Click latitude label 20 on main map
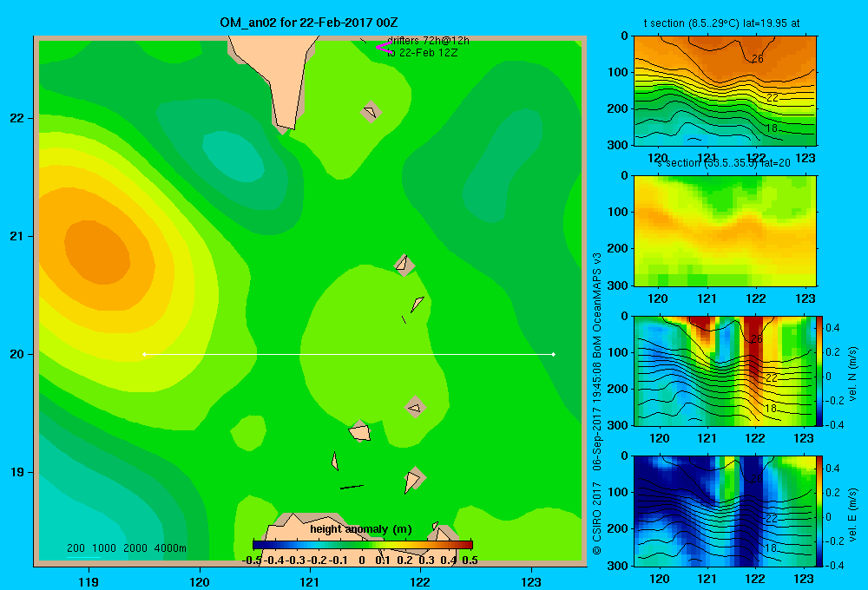868x590 pixels. pyautogui.click(x=17, y=354)
